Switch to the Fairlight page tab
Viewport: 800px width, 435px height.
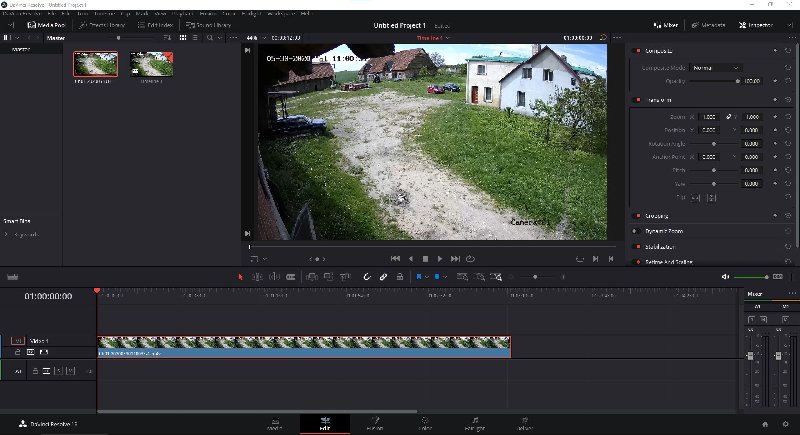[x=475, y=423]
